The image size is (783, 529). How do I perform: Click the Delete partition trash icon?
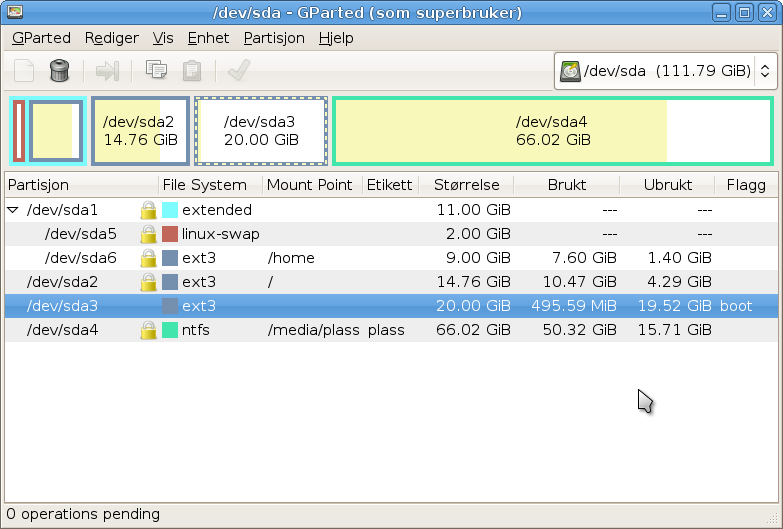(x=59, y=70)
